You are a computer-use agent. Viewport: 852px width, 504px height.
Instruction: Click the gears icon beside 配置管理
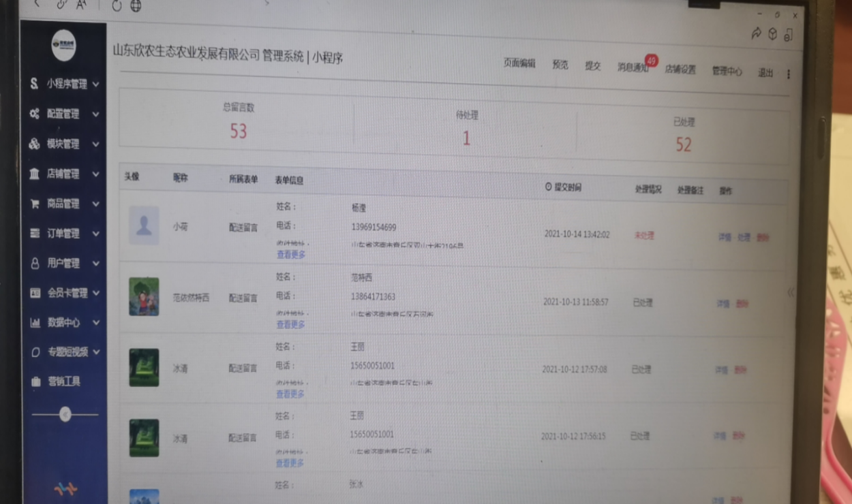pos(34,114)
